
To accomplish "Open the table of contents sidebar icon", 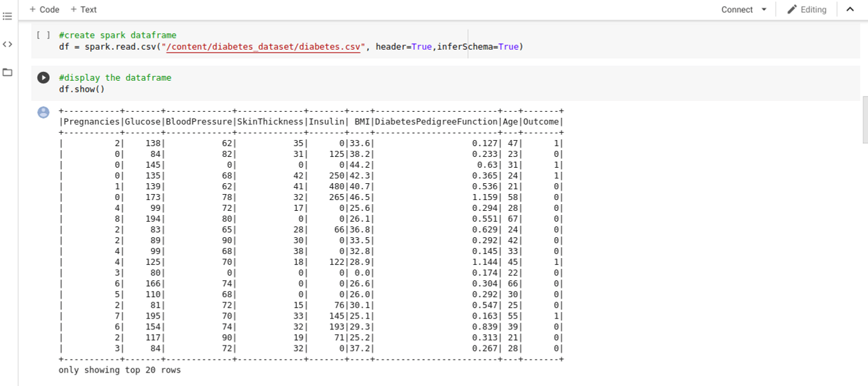I will [x=7, y=16].
